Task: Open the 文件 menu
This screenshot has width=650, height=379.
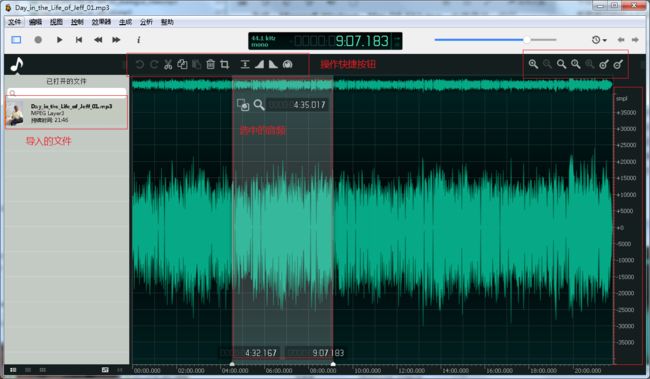Action: pos(15,22)
